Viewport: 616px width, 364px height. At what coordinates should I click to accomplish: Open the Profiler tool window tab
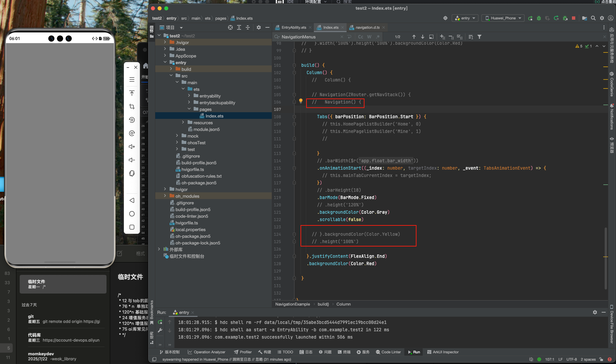coord(243,352)
